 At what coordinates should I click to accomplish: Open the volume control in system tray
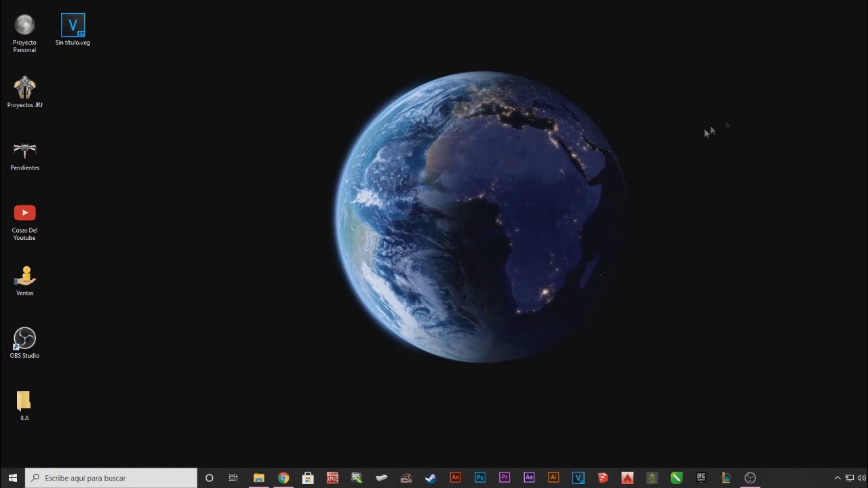click(861, 478)
